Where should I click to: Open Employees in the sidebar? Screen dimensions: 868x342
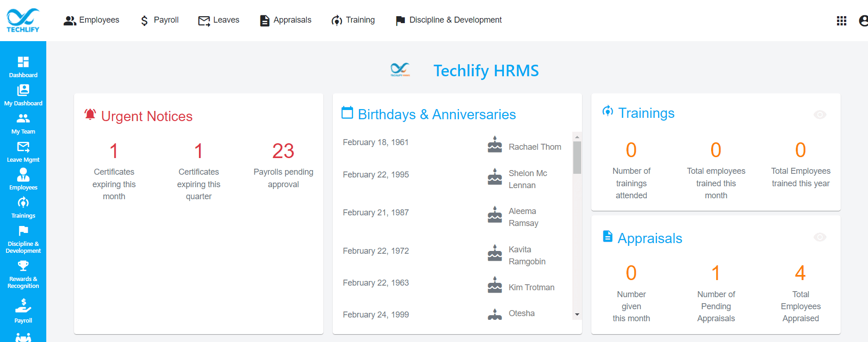coord(23,179)
